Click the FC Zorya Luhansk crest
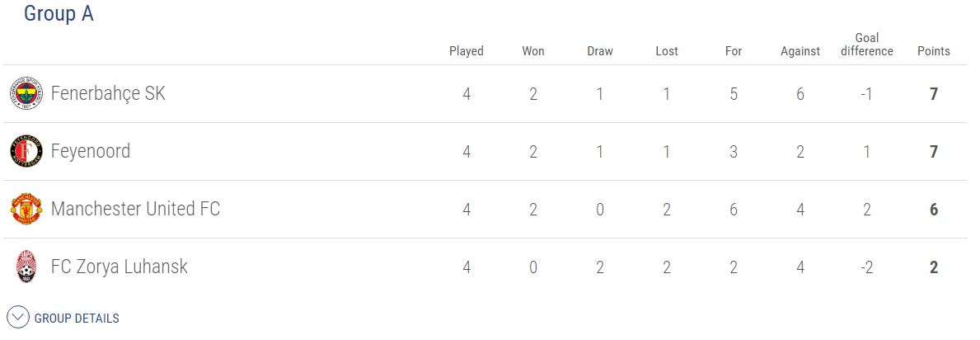This screenshot has width=980, height=340. [26, 267]
